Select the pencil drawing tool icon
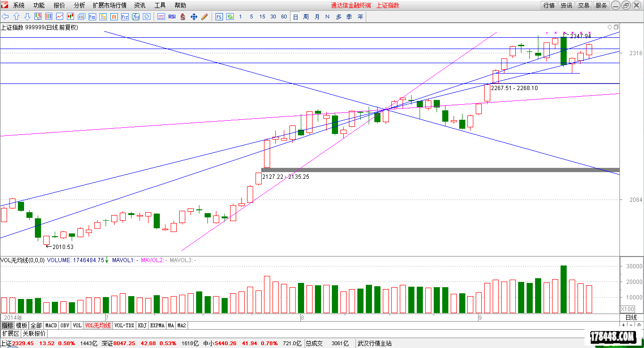 point(204,17)
